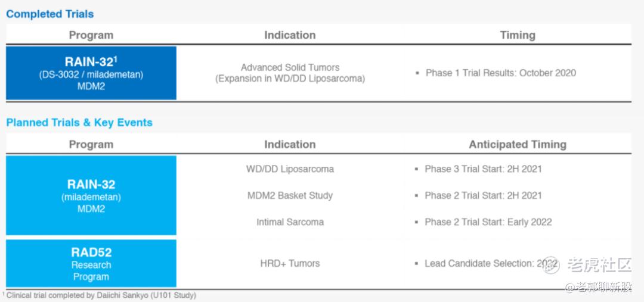
Task: Click the RAD52 Research Program cell
Action: (91, 263)
